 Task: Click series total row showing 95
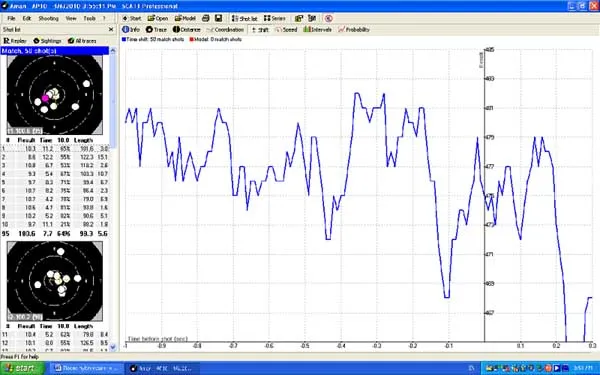pyautogui.click(x=55, y=233)
